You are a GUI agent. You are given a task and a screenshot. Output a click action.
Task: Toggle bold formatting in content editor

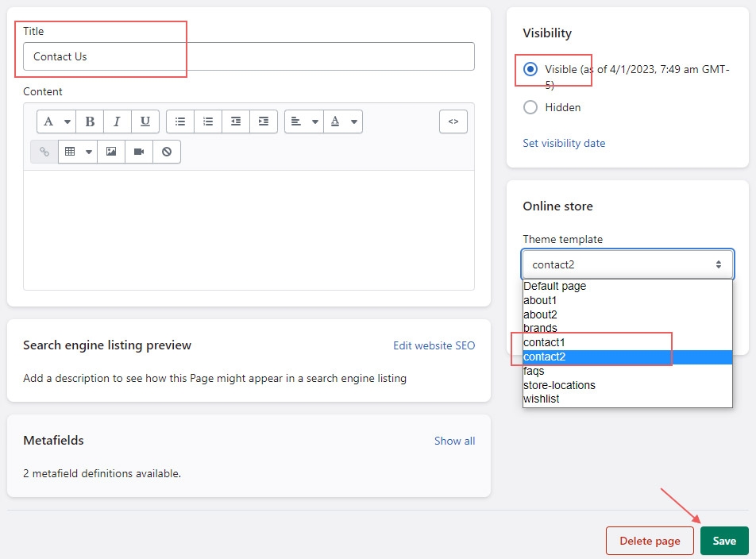pos(90,121)
